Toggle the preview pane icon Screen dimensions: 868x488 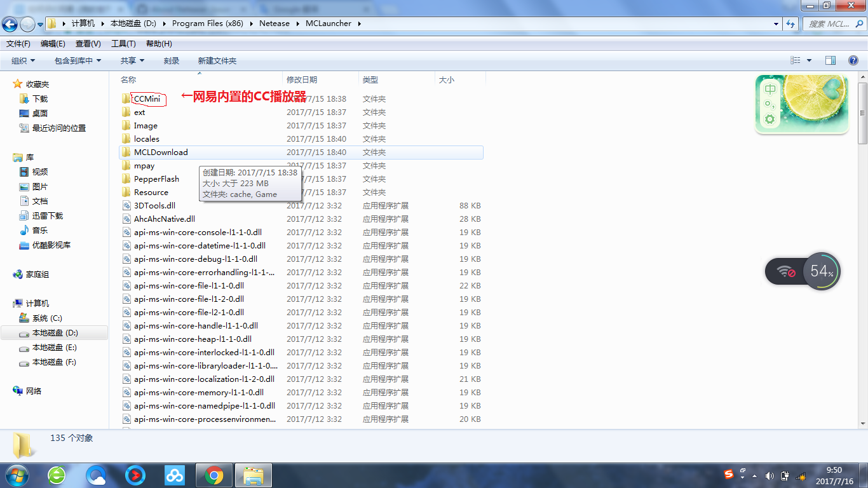pyautogui.click(x=831, y=60)
